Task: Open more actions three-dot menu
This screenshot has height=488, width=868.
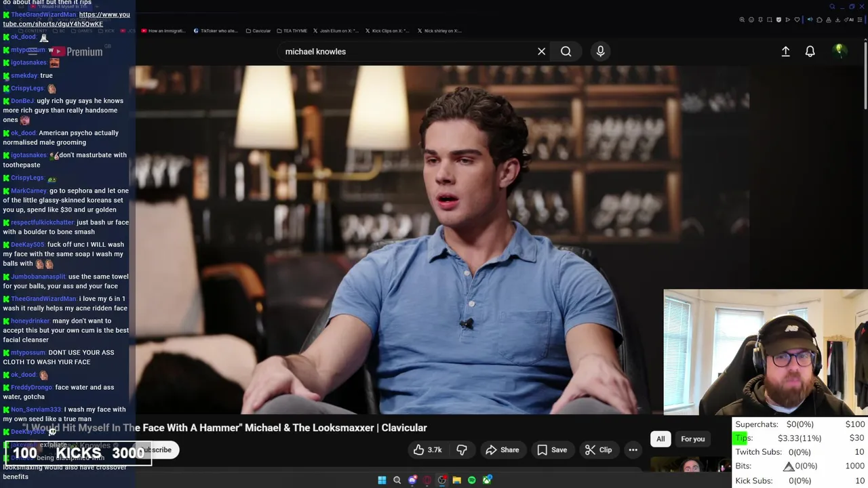Action: 633,450
